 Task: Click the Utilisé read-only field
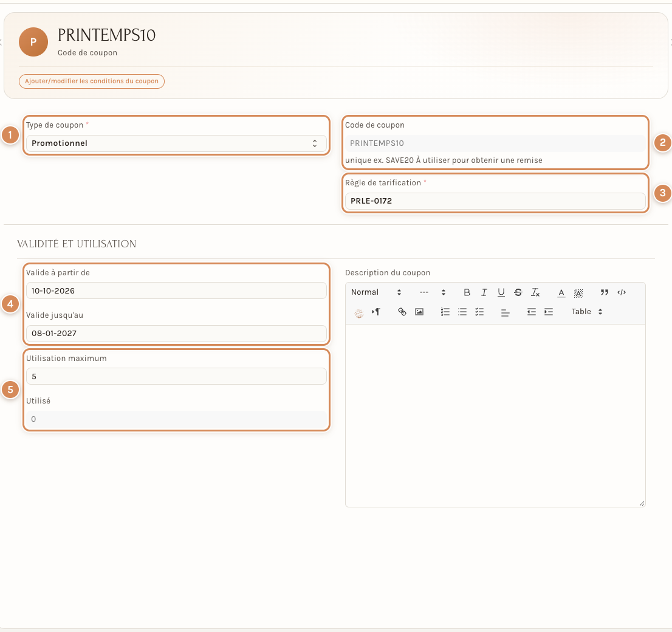click(x=176, y=419)
